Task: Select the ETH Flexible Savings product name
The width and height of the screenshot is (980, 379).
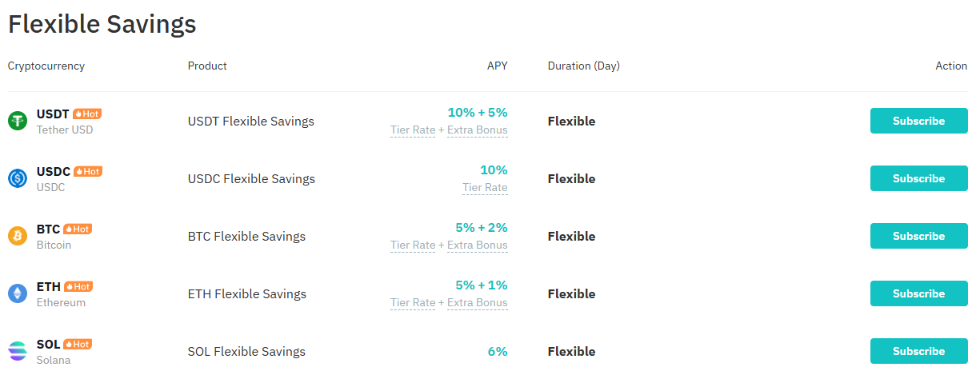Action: (247, 294)
